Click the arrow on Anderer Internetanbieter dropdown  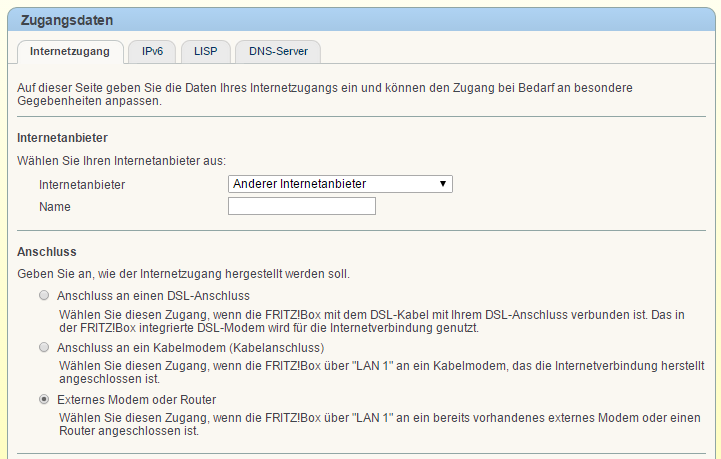[442, 184]
